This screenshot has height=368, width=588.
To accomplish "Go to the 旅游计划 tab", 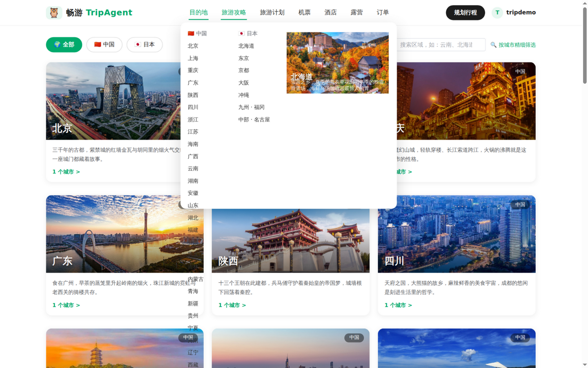I will (272, 13).
